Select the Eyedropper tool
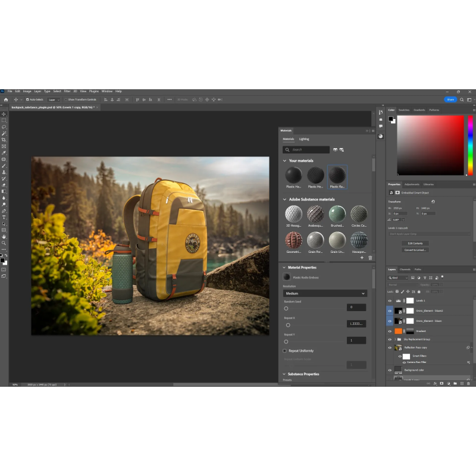Screen dimensions: 476x476 [x=4, y=152]
